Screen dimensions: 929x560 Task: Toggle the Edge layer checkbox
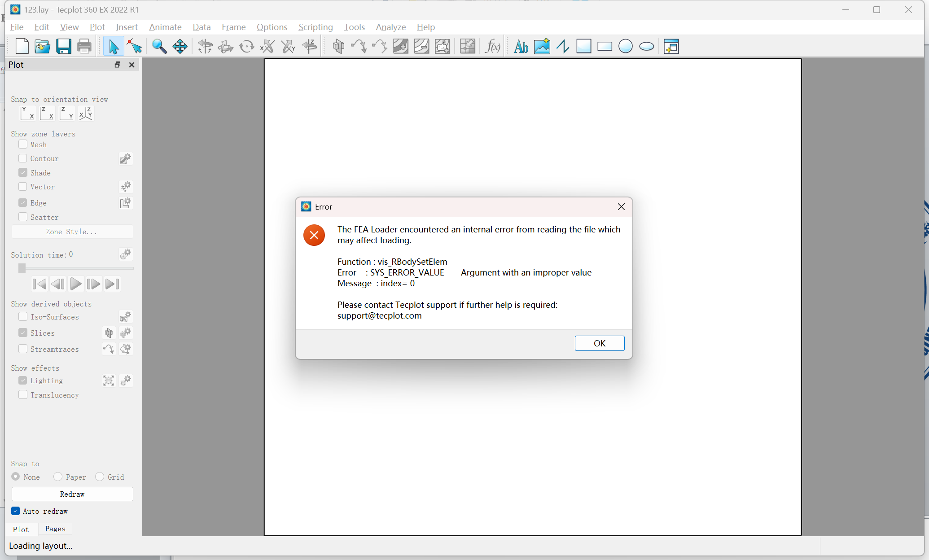(23, 203)
